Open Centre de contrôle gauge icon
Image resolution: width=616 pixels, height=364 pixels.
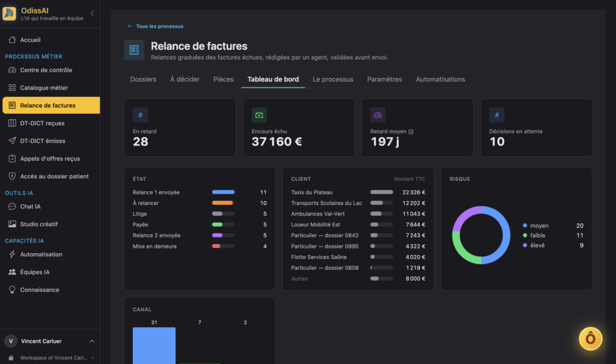tap(12, 70)
